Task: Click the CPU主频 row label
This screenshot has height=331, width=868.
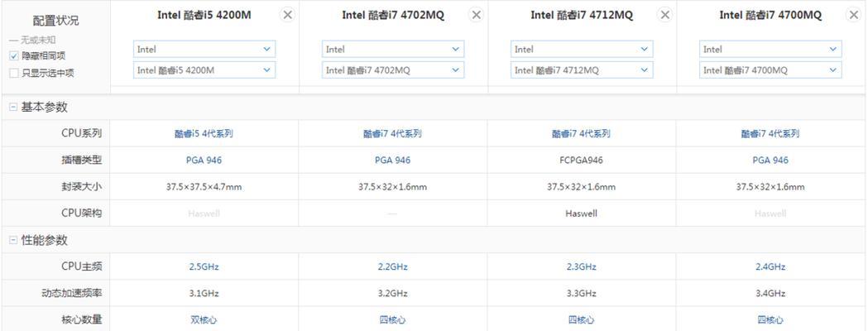Action: (x=81, y=266)
